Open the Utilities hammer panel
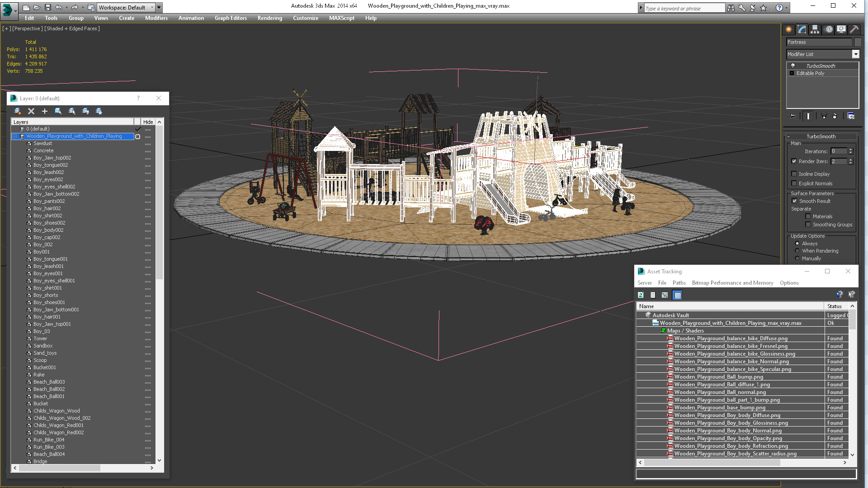Image resolution: width=868 pixels, height=488 pixels. [x=854, y=29]
